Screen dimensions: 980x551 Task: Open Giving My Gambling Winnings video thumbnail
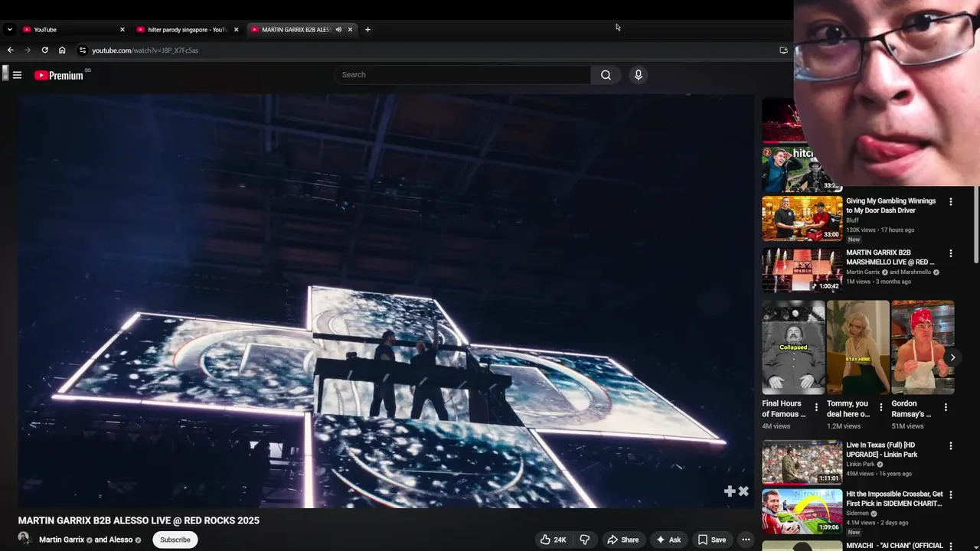click(x=802, y=218)
